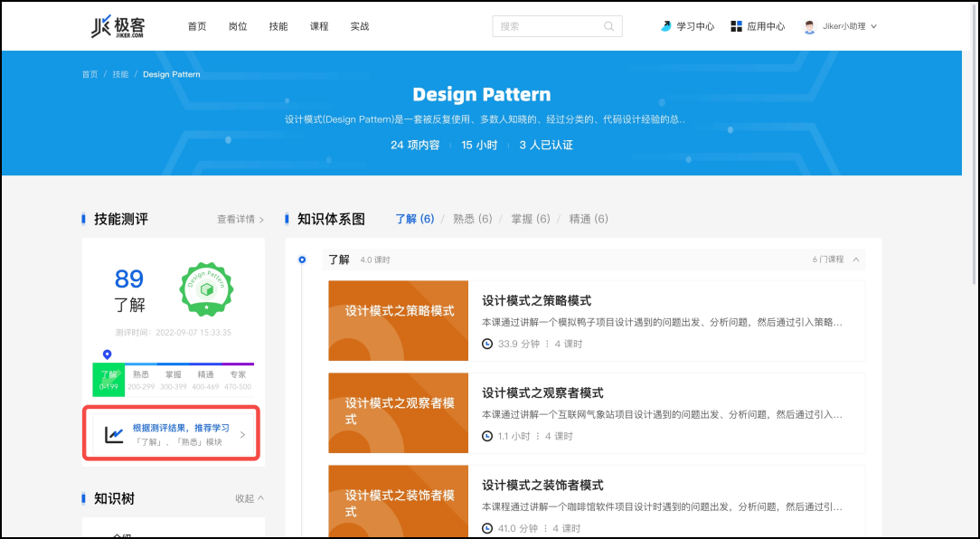Click the 24 项内容 stat
This screenshot has height=539, width=980.
point(415,145)
